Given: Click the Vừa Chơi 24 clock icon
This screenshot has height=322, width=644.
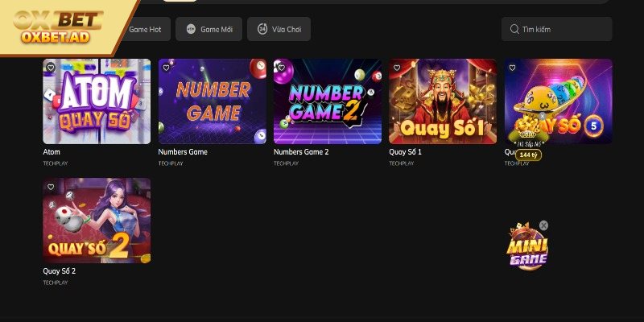Looking at the screenshot, I should [262, 29].
